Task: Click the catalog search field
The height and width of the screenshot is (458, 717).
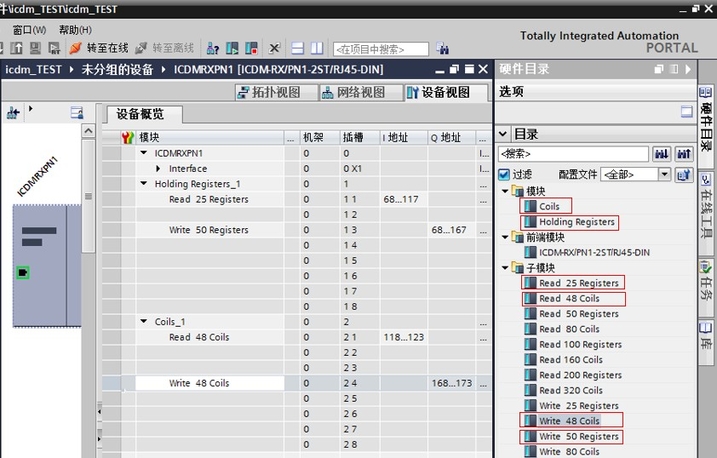Action: point(573,154)
